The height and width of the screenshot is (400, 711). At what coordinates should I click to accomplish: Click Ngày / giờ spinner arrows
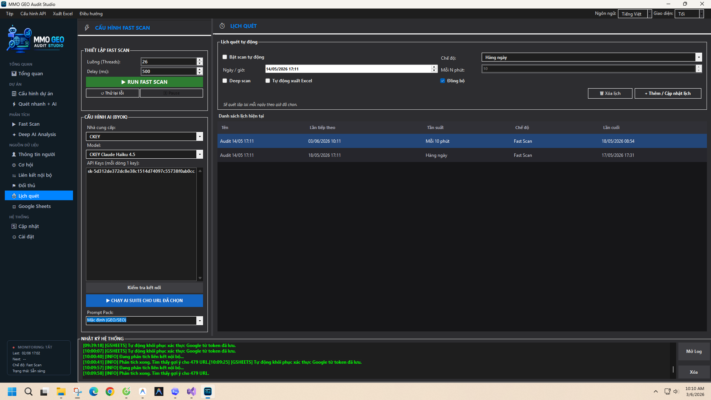(x=434, y=69)
